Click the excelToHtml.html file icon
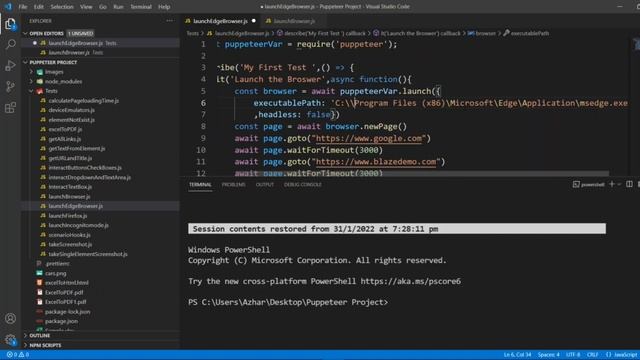 (x=39, y=282)
